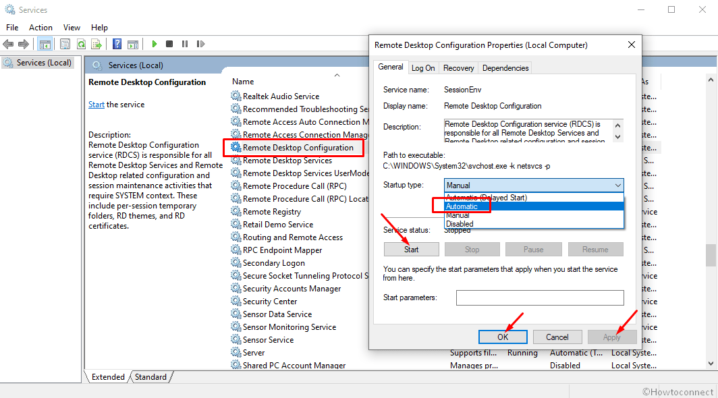Click the gear icon beside RPC Endpoint Mapper
Screen dimensions: 718x398
click(x=236, y=250)
